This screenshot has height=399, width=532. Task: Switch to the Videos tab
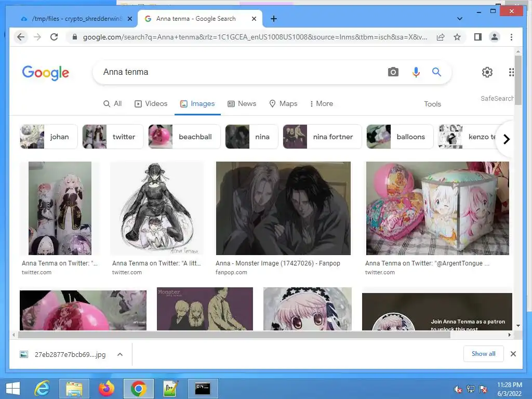(151, 103)
